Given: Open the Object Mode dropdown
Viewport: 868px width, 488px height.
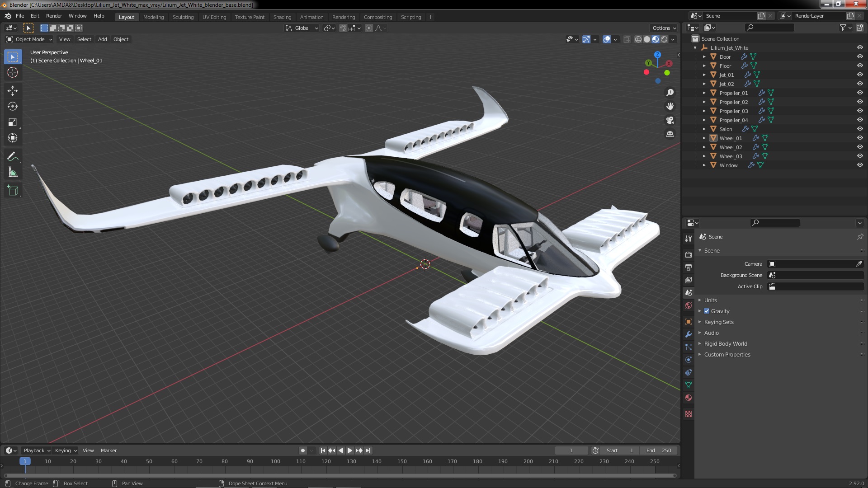Looking at the screenshot, I should coord(30,39).
